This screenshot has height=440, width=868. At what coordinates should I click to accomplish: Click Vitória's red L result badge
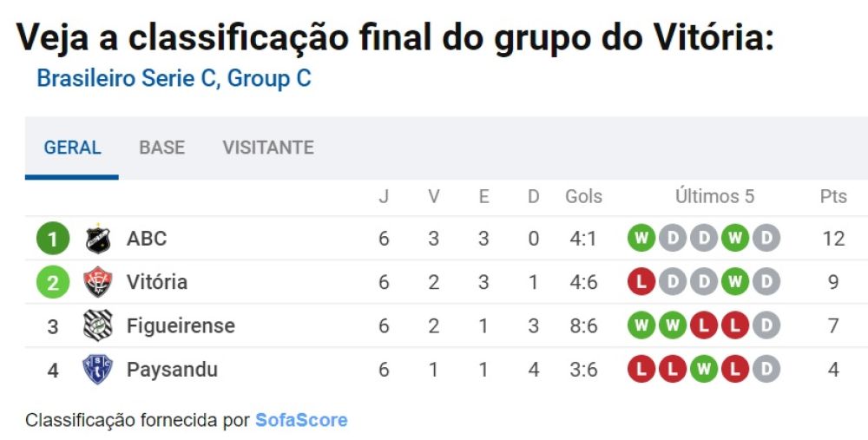coord(641,282)
